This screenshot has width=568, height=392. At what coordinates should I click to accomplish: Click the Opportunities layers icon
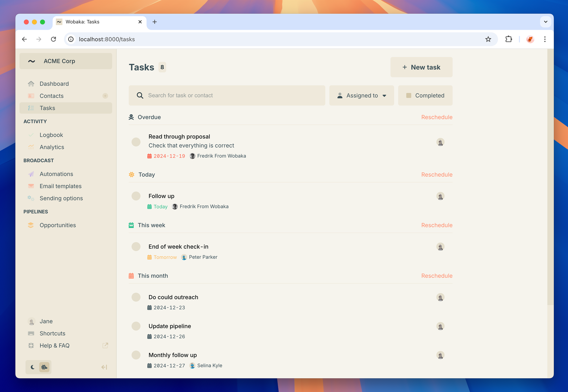31,225
